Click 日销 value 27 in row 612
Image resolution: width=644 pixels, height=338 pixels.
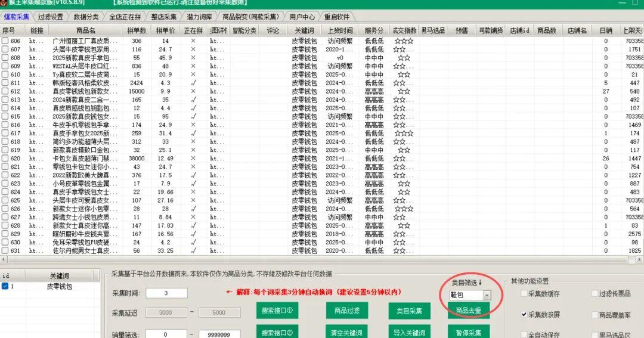pyautogui.click(x=606, y=91)
